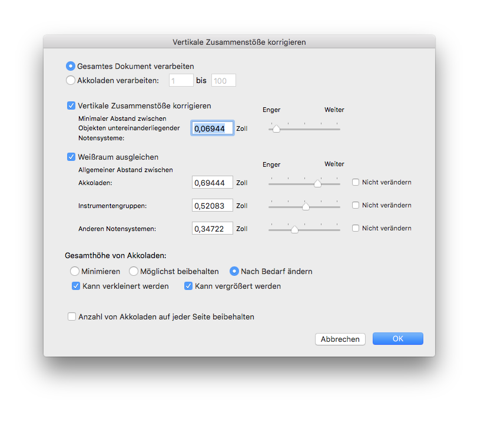504x422 pixels.
Task: Click the 'Allgemeiner Abstand zwischen' label
Action: pos(125,170)
